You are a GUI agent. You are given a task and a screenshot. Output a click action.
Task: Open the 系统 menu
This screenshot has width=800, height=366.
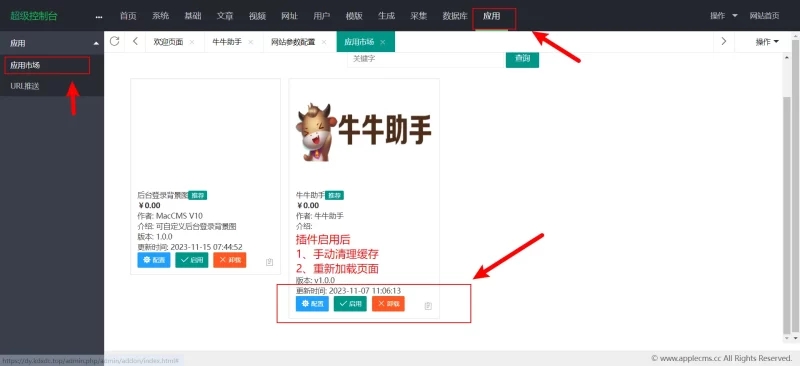(x=160, y=16)
